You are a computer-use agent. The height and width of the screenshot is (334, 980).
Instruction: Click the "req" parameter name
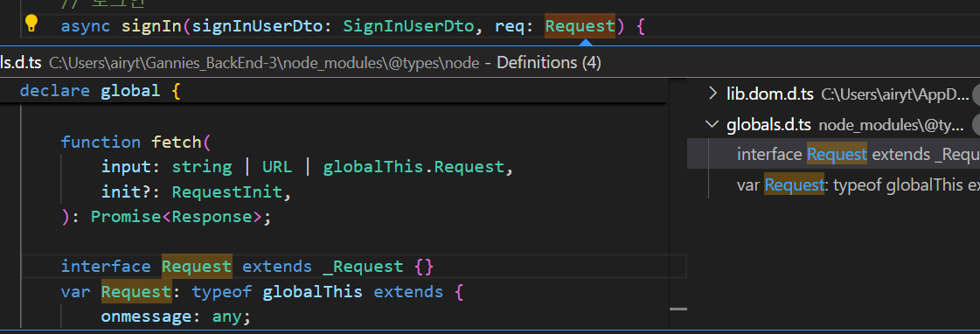pos(510,26)
